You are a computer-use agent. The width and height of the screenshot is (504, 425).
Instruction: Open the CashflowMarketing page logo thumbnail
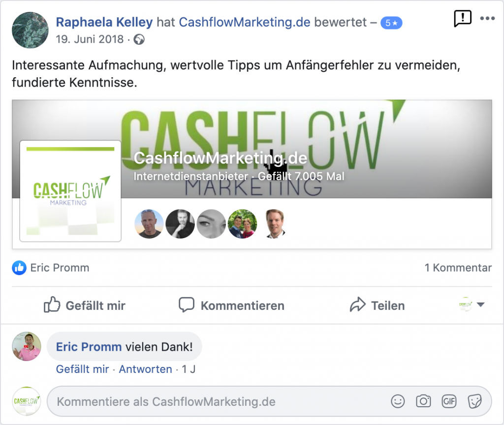click(x=70, y=191)
